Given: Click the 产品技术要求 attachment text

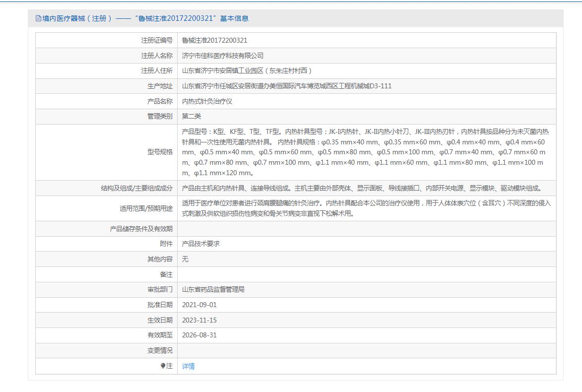Looking at the screenshot, I should [x=201, y=244].
